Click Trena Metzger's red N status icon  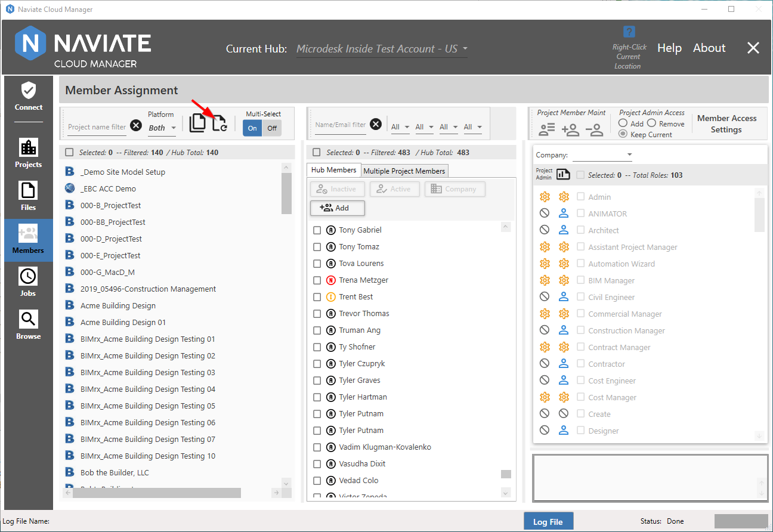331,280
